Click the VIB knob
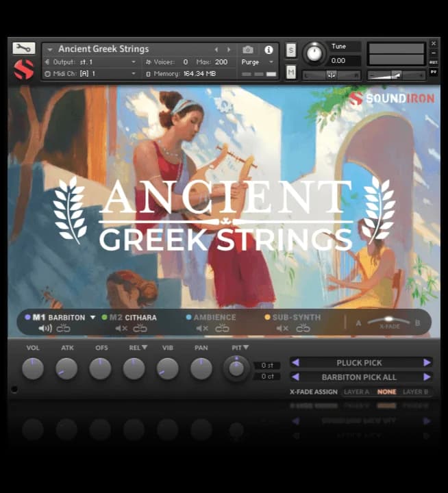This screenshot has width=448, height=493. tap(167, 368)
